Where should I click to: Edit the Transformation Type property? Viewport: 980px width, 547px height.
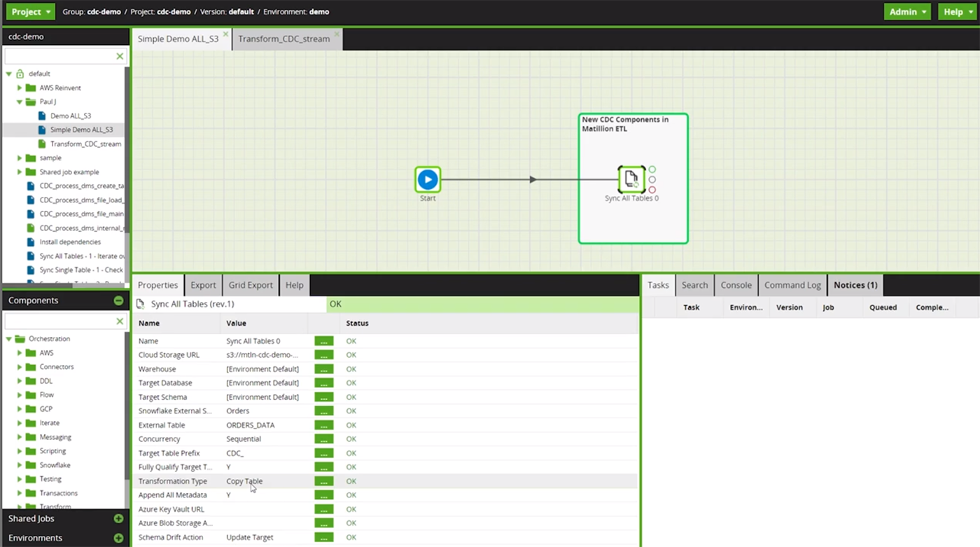(x=323, y=481)
